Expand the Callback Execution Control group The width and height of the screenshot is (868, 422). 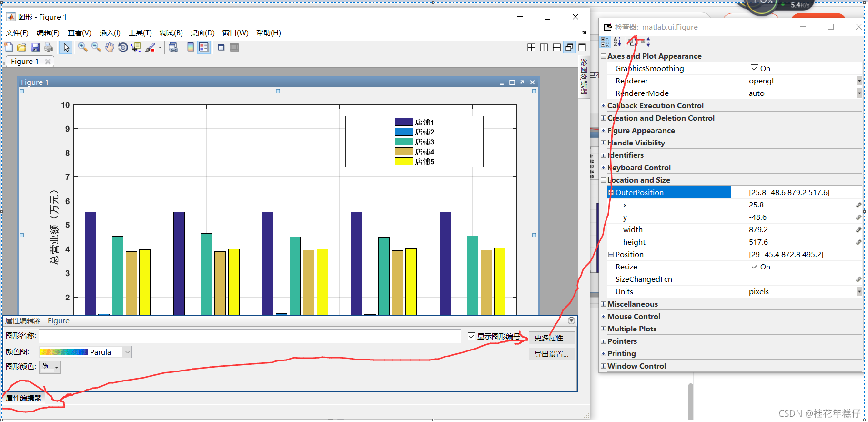pyautogui.click(x=604, y=105)
